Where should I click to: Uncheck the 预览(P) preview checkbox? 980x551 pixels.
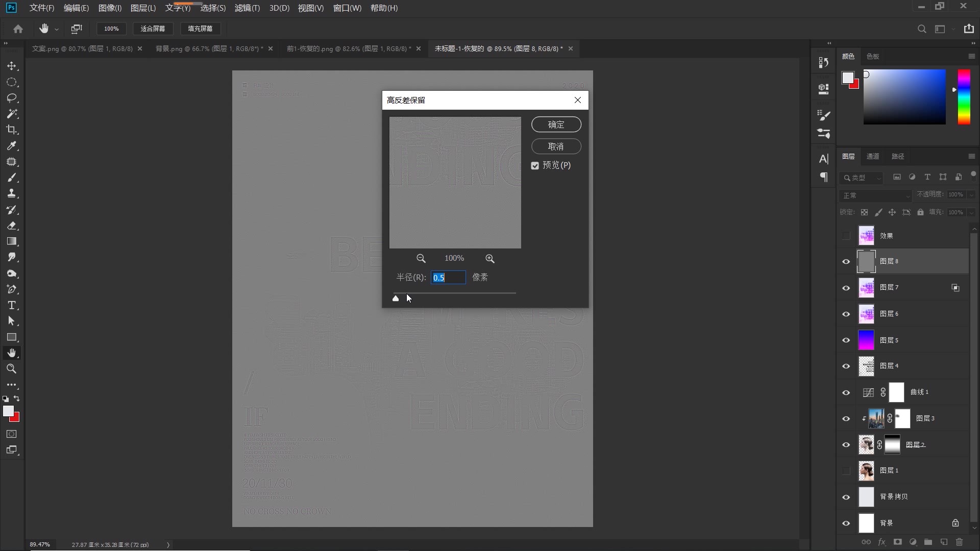pos(535,166)
